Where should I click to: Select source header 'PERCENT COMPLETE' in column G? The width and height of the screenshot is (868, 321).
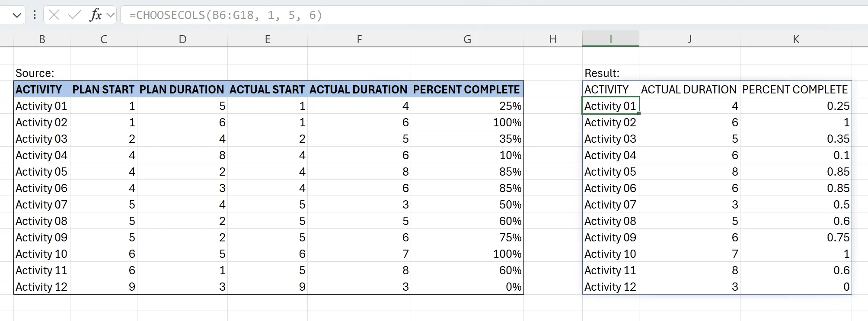click(x=467, y=89)
